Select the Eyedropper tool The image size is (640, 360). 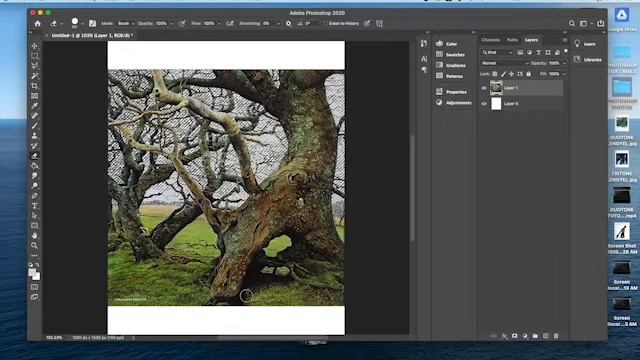[35, 106]
